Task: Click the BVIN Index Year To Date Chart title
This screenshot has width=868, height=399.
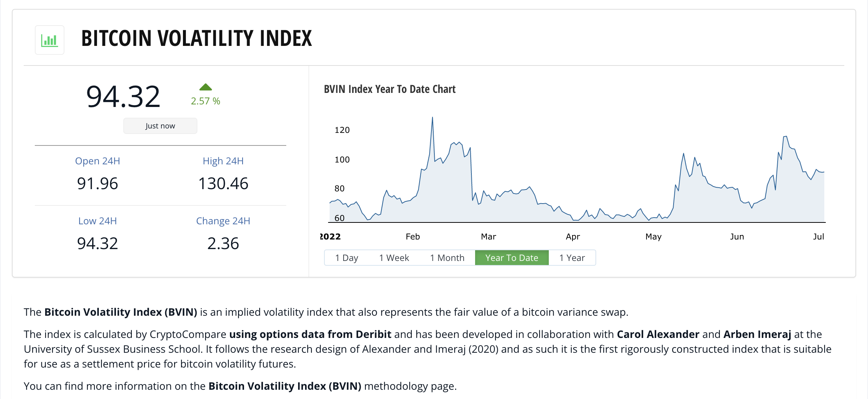Action: click(390, 89)
